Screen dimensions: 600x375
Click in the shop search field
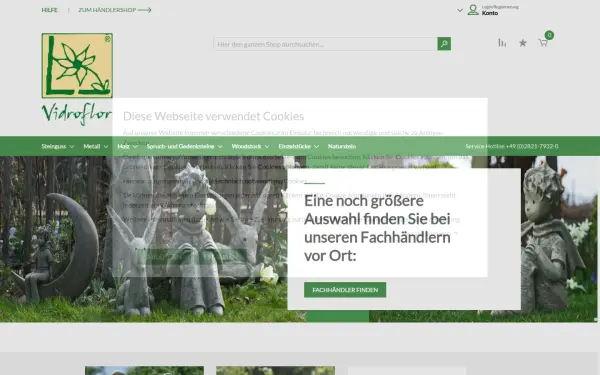pos(325,44)
